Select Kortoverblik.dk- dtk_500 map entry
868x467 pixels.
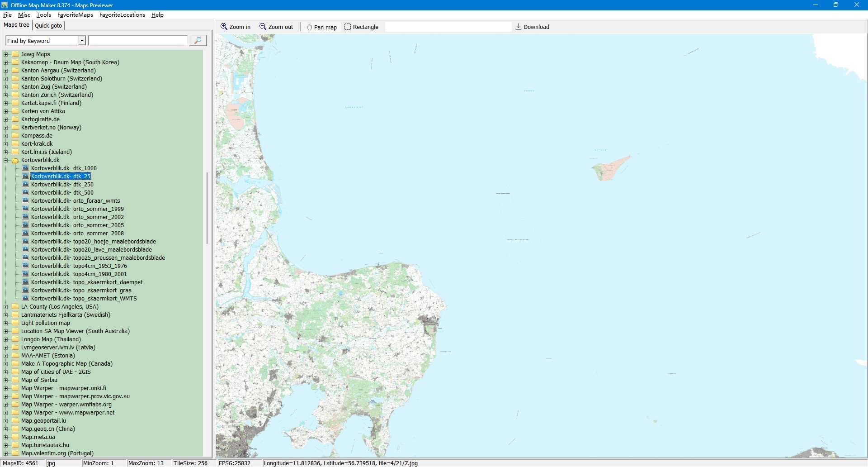62,193
